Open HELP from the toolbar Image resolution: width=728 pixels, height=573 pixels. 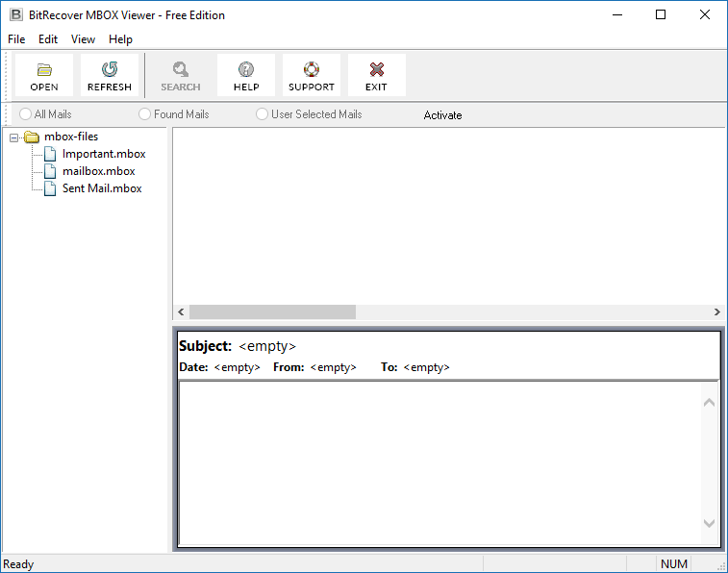(x=246, y=75)
